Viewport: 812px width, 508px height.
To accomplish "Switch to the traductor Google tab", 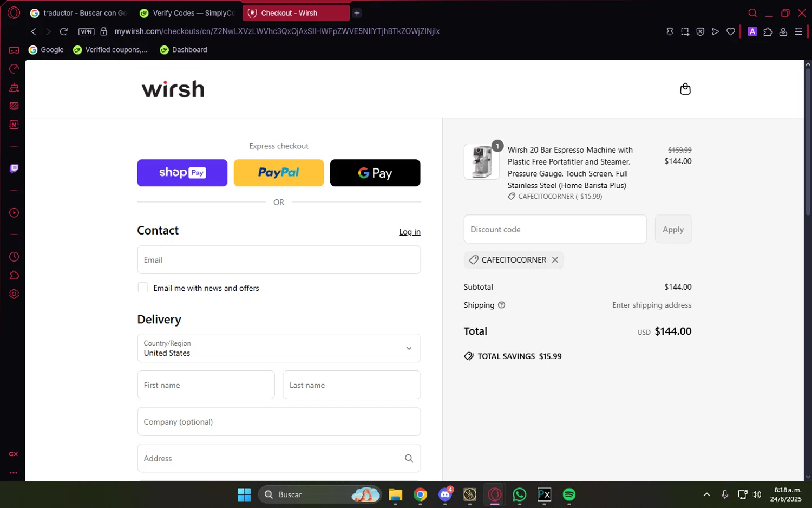I will click(78, 13).
